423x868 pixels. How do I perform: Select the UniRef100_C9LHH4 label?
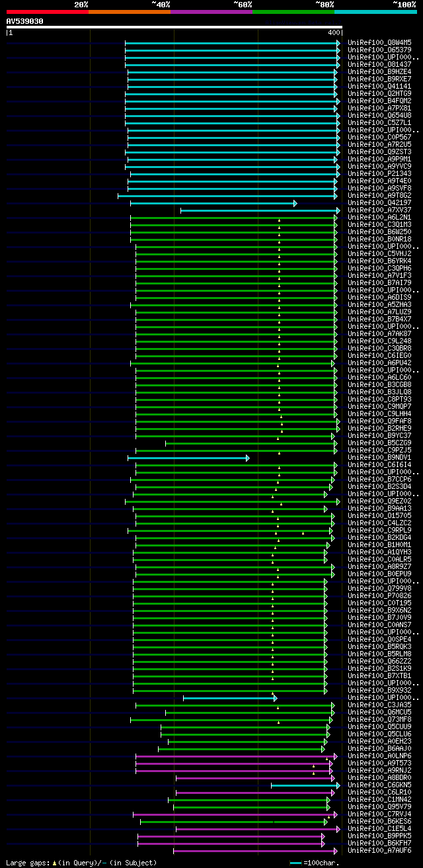coord(379,414)
